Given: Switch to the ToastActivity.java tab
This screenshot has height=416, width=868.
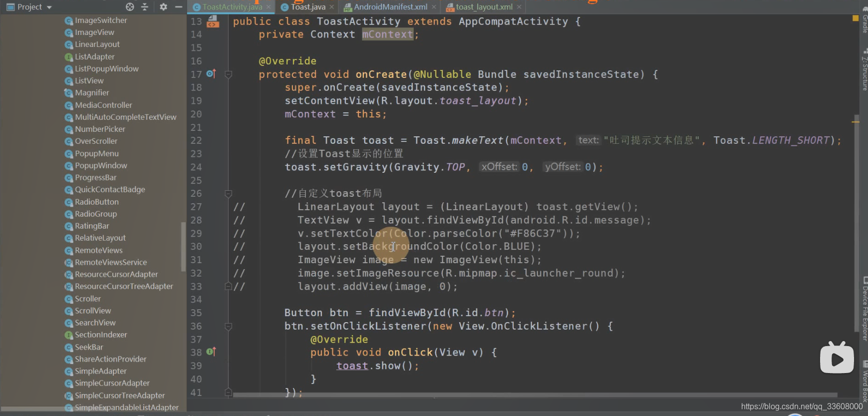Looking at the screenshot, I should [x=232, y=7].
